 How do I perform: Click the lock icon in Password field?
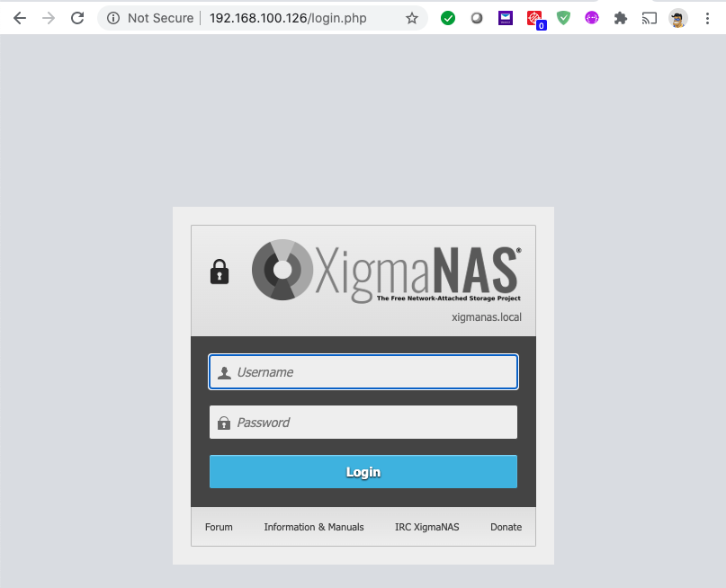point(224,423)
